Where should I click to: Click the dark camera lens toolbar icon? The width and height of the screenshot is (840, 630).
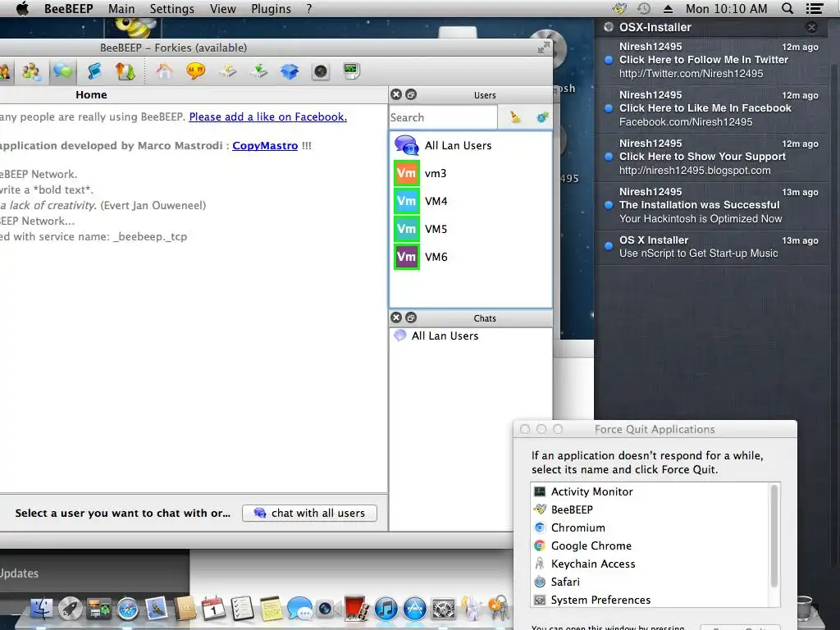coord(321,71)
